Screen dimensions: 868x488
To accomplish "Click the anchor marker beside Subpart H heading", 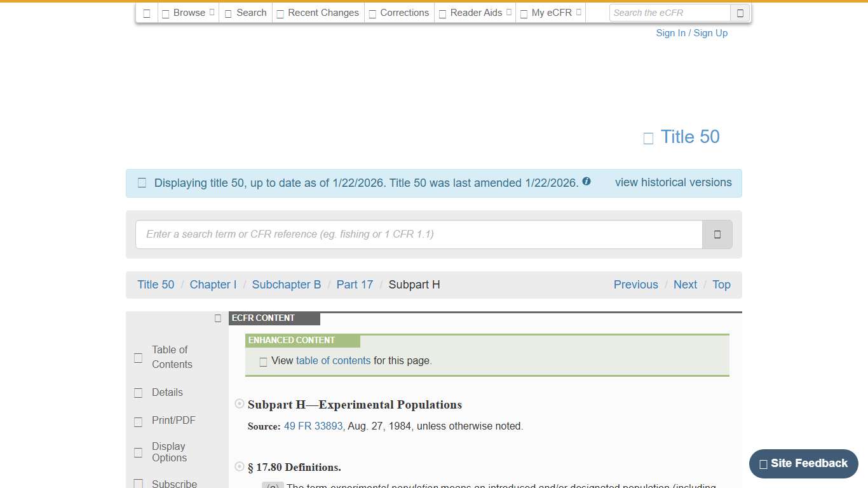I will 240,403.
